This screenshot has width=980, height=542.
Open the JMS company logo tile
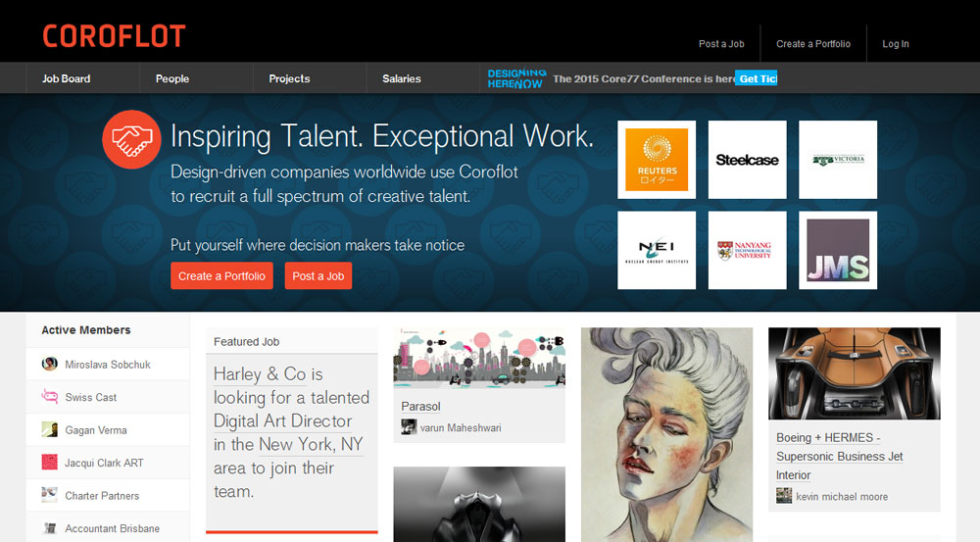(838, 250)
